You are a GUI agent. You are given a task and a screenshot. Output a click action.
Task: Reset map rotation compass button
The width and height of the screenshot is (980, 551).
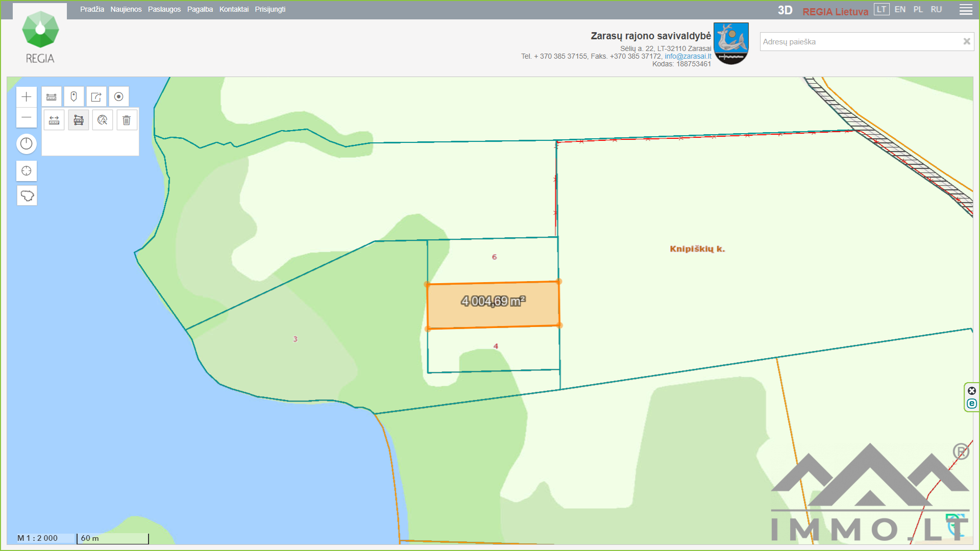pyautogui.click(x=27, y=144)
